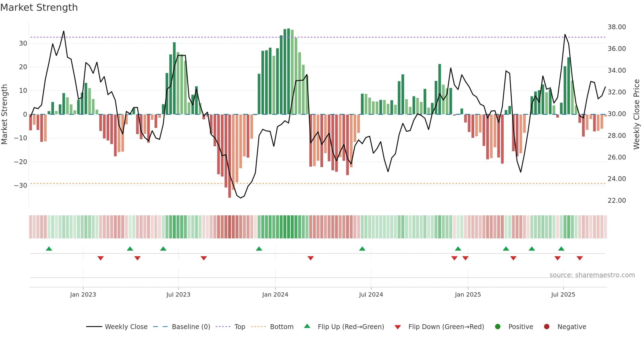The width and height of the screenshot is (644, 362).
Task: Click the orange dotted Bottom sample in legend
Action: [258, 327]
